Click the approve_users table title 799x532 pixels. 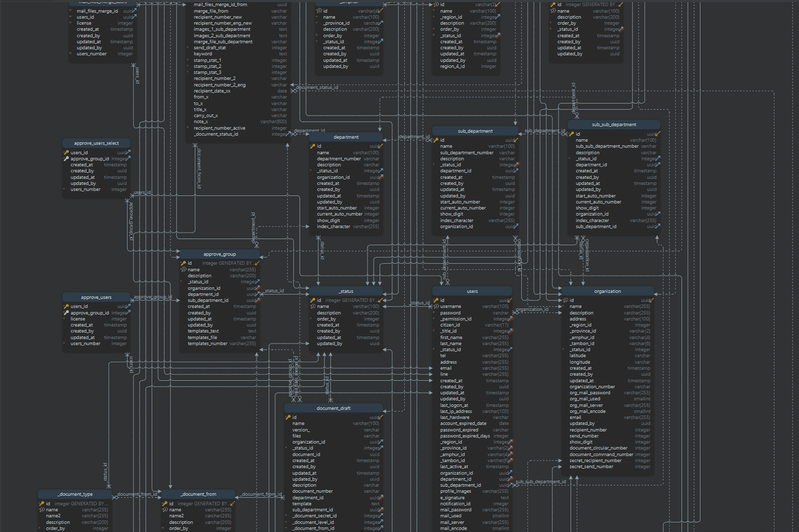(97, 297)
